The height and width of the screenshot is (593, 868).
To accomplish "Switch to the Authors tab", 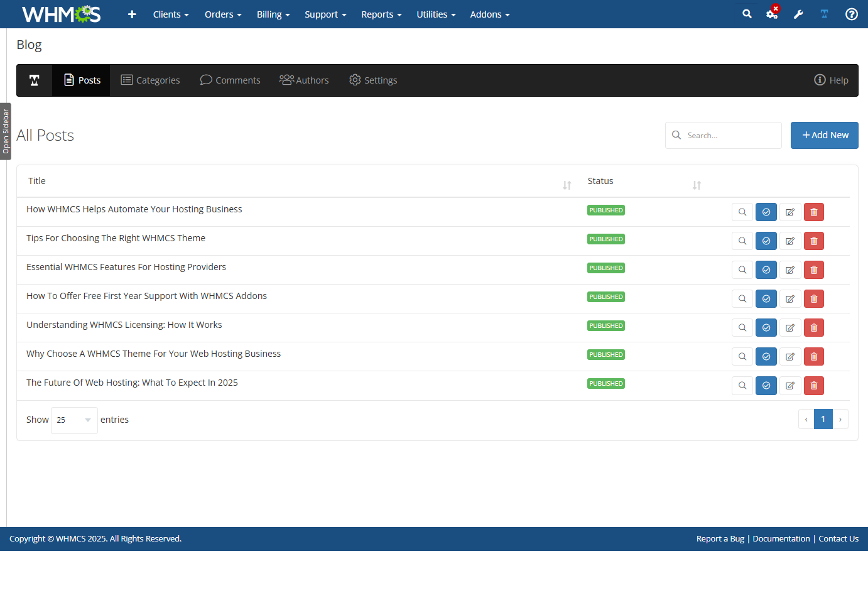I will tap(304, 80).
